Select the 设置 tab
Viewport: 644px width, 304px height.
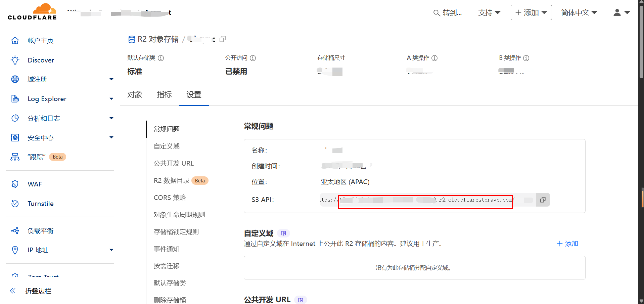194,95
